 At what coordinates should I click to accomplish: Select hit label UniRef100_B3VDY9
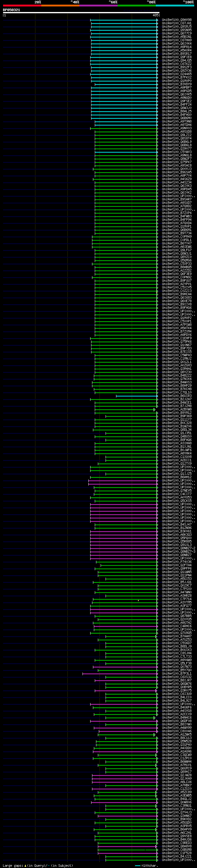[176, 84]
